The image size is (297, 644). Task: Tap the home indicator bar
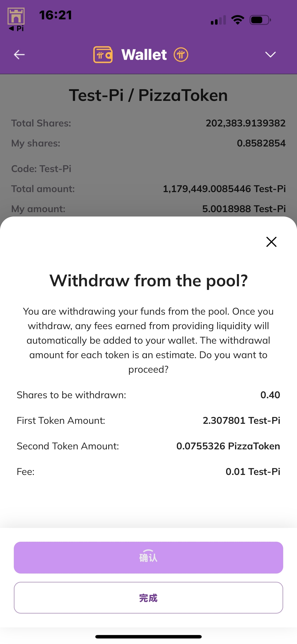click(148, 636)
